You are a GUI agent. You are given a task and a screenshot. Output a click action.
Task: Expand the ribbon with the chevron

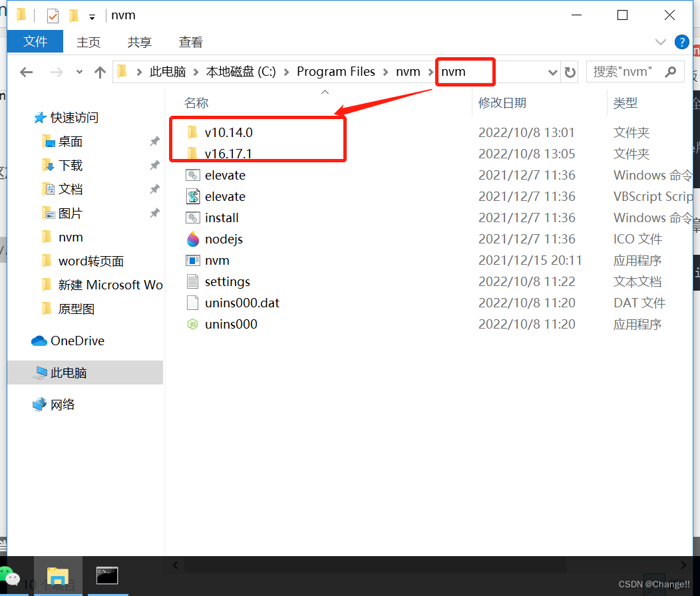click(660, 42)
